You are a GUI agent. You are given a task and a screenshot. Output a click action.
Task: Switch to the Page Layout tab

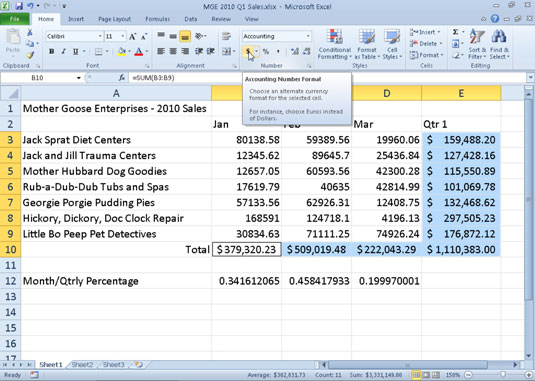(x=114, y=19)
